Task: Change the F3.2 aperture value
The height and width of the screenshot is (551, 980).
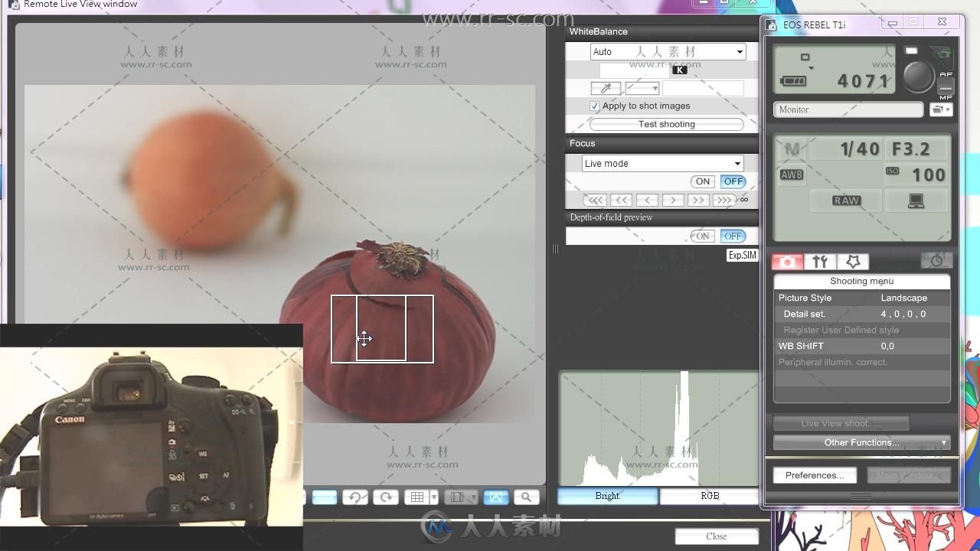Action: [916, 149]
